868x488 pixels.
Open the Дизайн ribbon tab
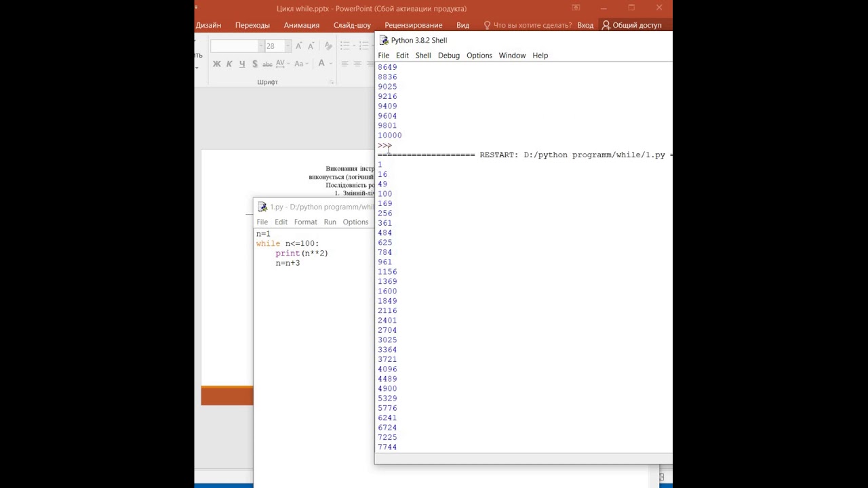pos(208,25)
